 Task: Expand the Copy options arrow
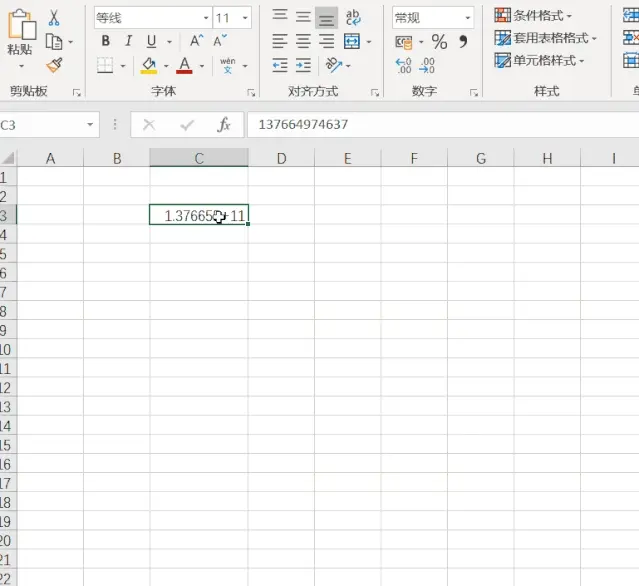click(x=71, y=42)
